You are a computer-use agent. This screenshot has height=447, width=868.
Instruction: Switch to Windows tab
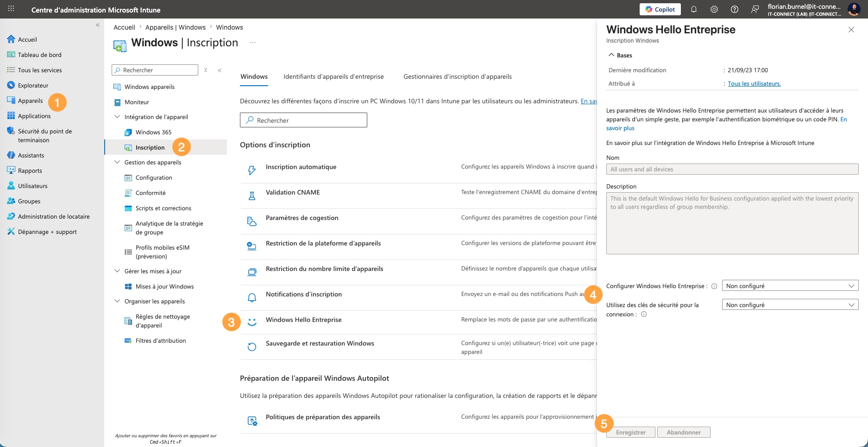click(x=254, y=76)
